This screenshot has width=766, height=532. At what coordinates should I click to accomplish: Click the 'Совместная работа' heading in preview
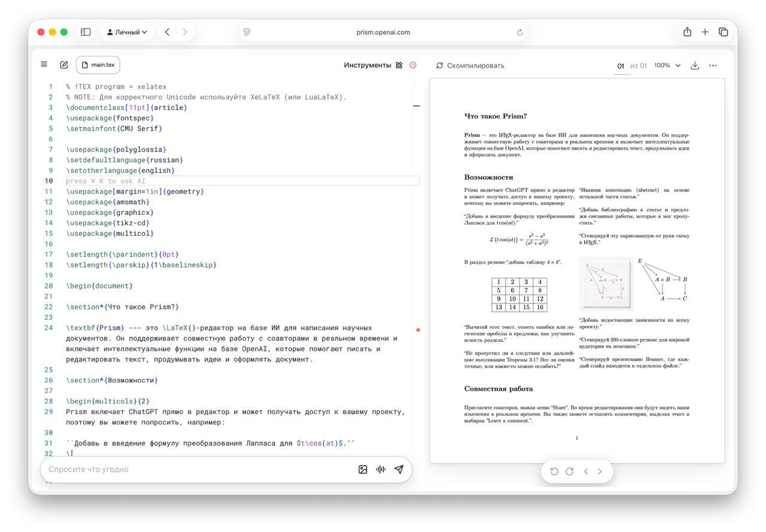(498, 388)
